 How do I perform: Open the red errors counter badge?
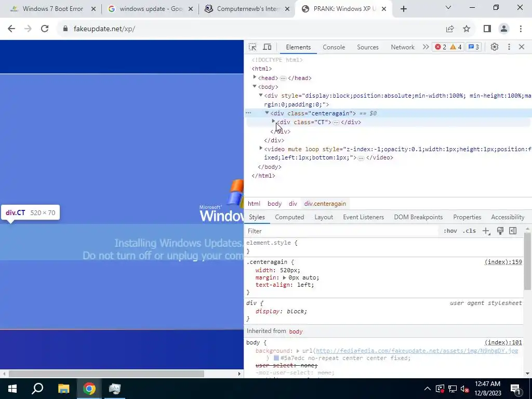coord(441,47)
